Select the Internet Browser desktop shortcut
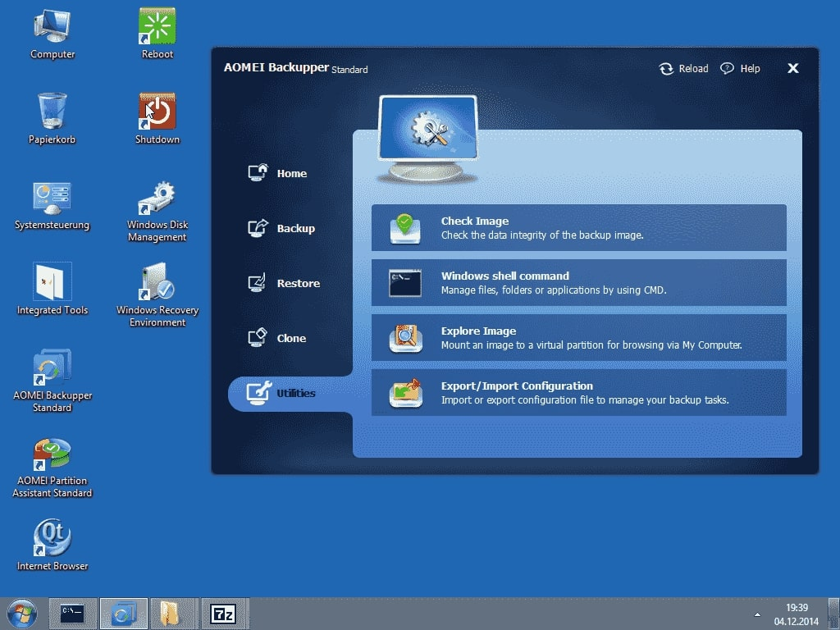The width and height of the screenshot is (840, 630). (x=52, y=545)
